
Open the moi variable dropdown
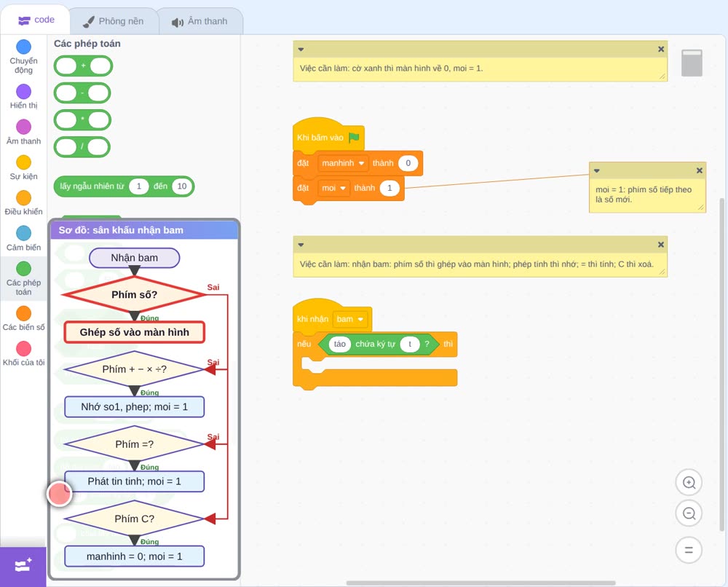[x=334, y=188]
